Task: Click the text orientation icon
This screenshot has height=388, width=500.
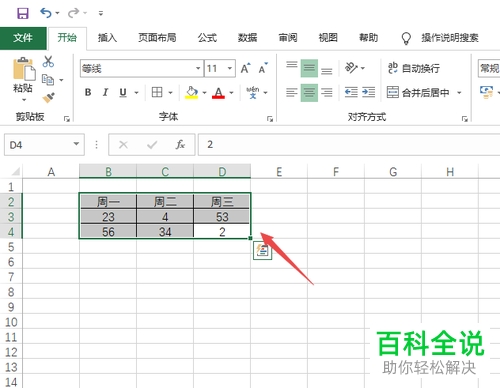Action: 351,68
